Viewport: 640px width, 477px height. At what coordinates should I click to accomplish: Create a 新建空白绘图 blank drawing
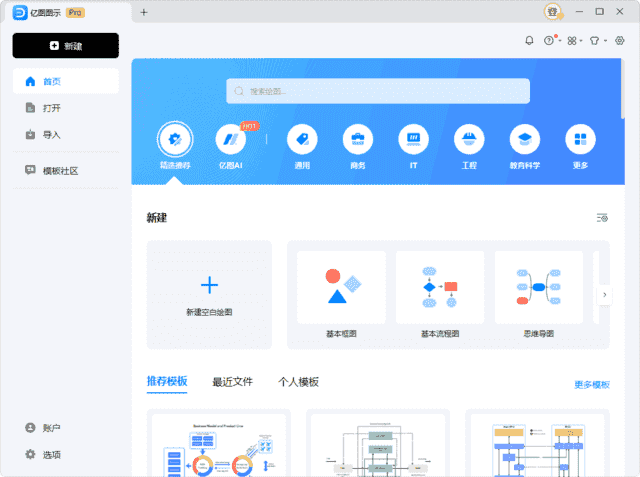coord(209,294)
